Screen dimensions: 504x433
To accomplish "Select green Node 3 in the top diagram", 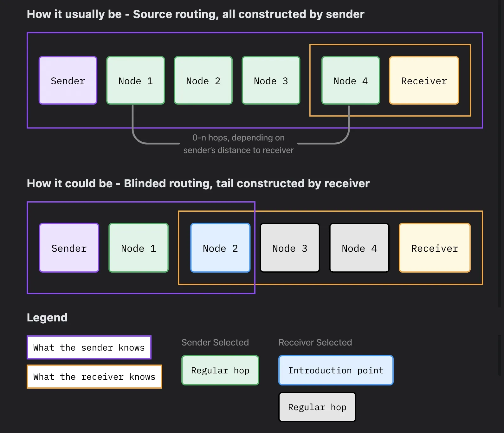I will [x=271, y=81].
